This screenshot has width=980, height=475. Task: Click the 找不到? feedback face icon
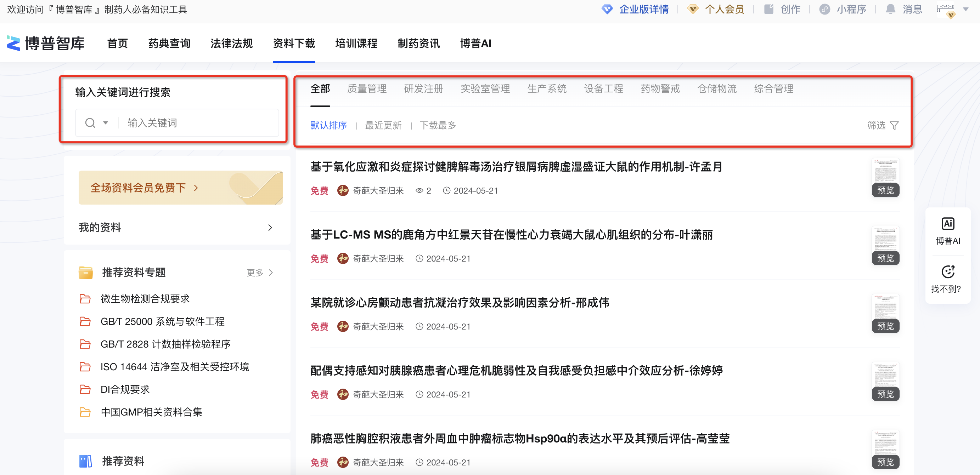click(948, 272)
